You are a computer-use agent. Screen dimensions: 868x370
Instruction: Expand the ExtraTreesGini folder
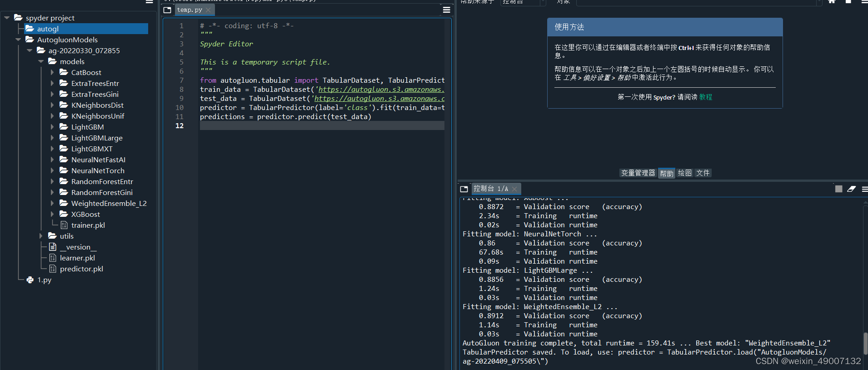(x=52, y=94)
